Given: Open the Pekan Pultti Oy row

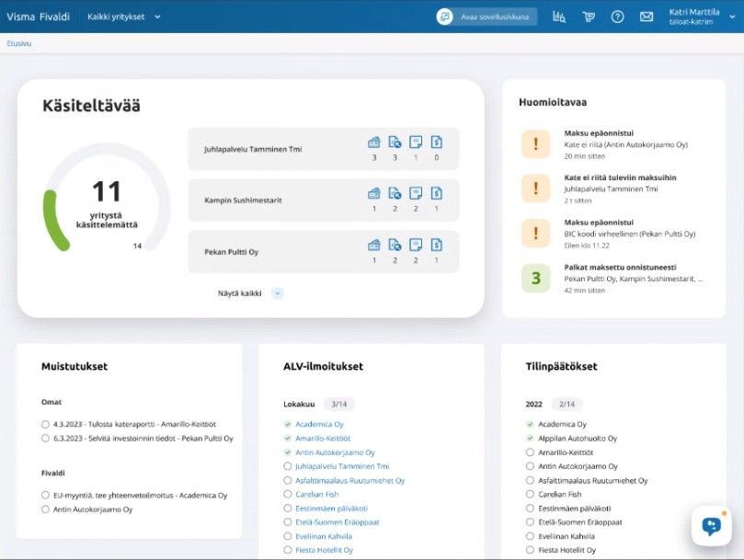Looking at the screenshot, I should pyautogui.click(x=324, y=252).
